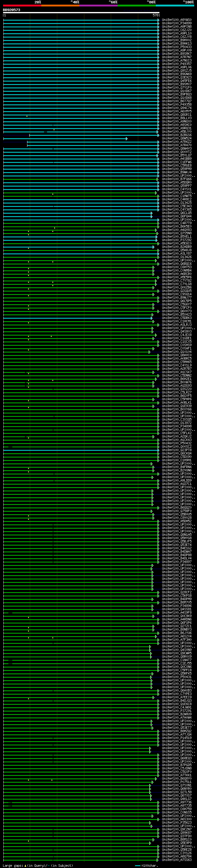
Task: Select the UniRef100_B9SMK7 label
Action: pos(177,54)
